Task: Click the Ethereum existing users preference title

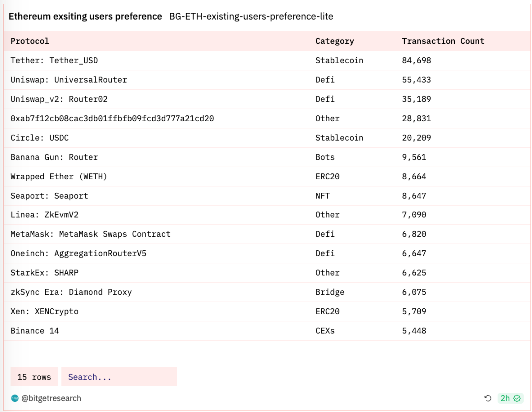Action: [x=85, y=16]
